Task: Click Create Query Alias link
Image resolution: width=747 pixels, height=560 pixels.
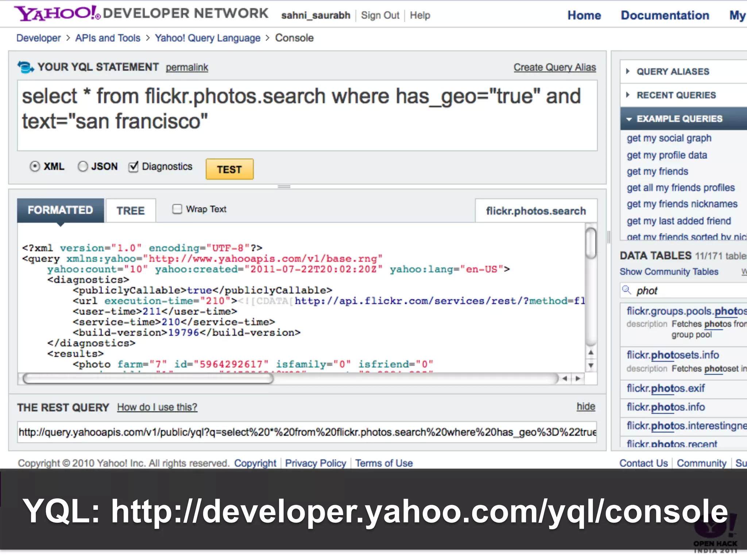Action: point(555,67)
